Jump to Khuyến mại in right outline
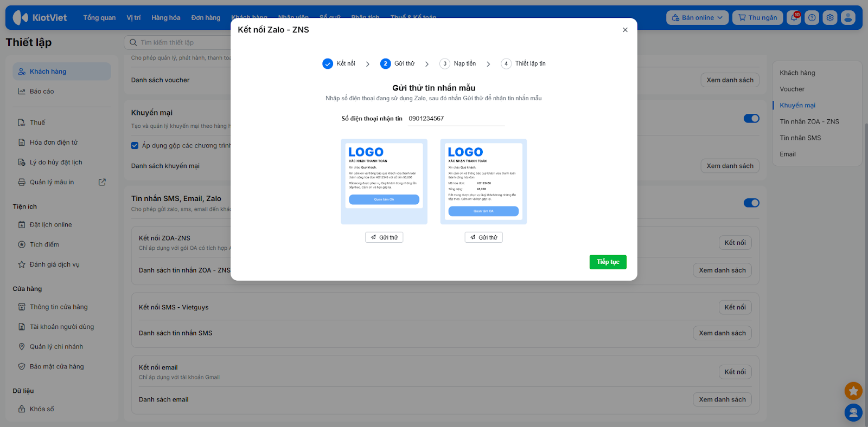Screen dimensions: 868x427 (x=797, y=105)
